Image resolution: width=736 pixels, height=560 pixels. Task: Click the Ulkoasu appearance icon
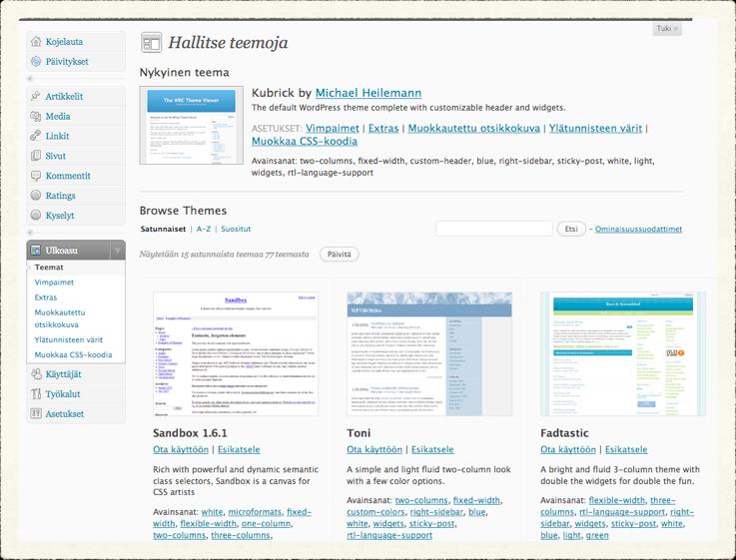pyautogui.click(x=36, y=250)
